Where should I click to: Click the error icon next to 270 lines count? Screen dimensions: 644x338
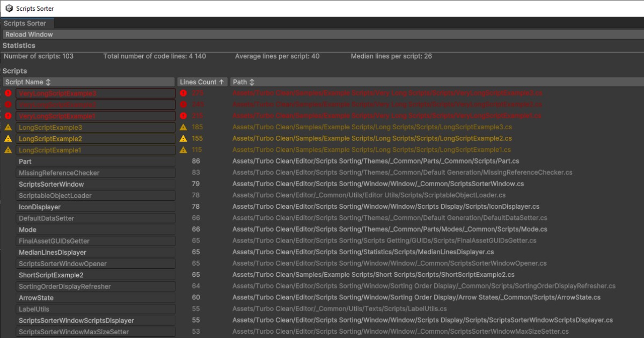click(184, 93)
